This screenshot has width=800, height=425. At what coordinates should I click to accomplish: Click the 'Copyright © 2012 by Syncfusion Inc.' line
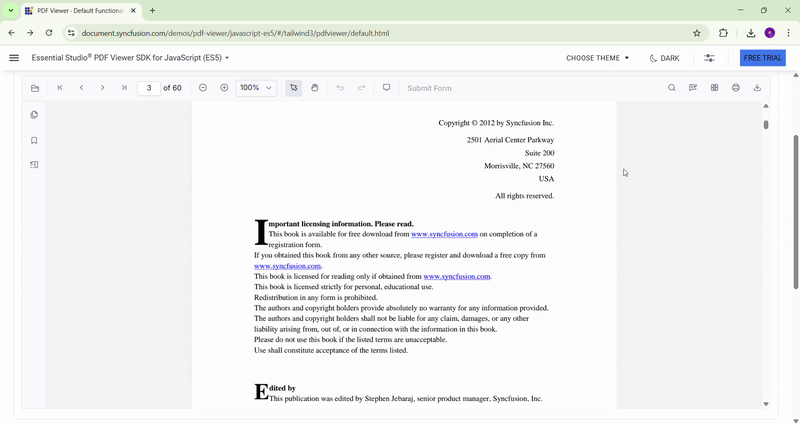point(496,123)
